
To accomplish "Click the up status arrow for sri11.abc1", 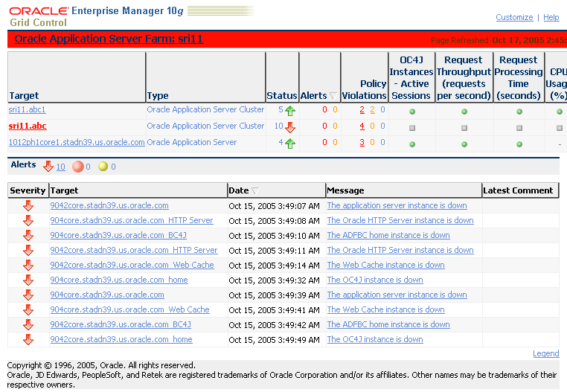I will pos(290,110).
